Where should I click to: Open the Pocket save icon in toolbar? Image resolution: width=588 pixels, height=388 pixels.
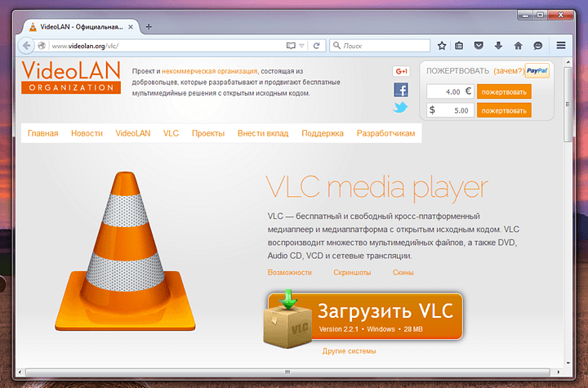pos(479,46)
